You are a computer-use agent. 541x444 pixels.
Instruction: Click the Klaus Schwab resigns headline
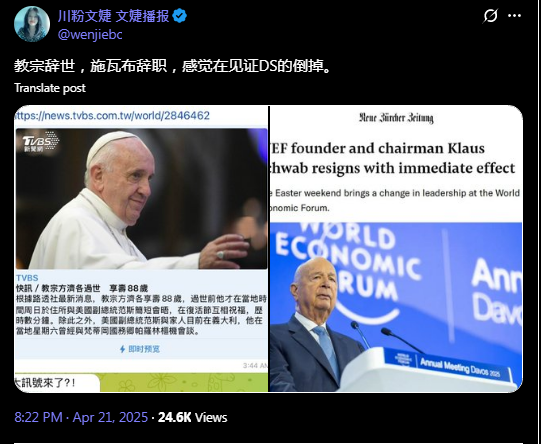pyautogui.click(x=393, y=158)
